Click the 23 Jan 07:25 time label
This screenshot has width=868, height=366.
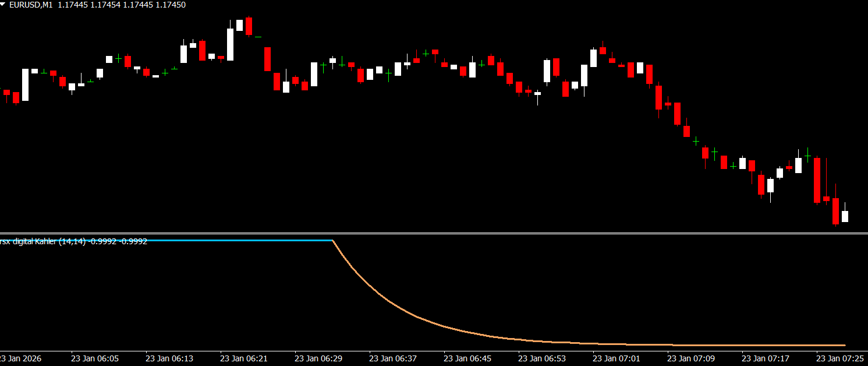pyautogui.click(x=840, y=358)
